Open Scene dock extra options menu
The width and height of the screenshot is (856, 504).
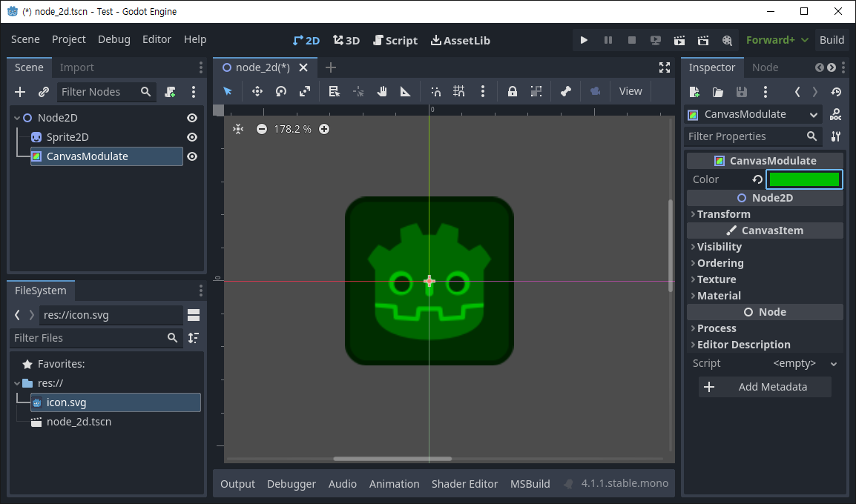click(x=194, y=92)
